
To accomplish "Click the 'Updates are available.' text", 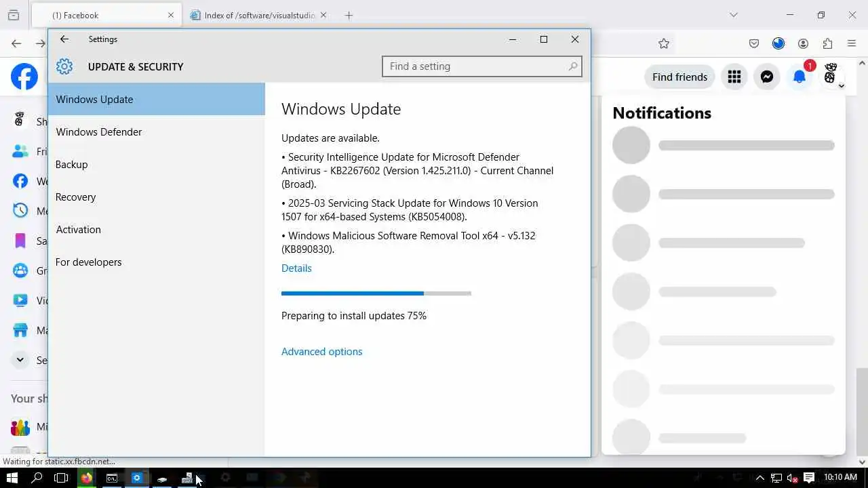I will click(330, 138).
